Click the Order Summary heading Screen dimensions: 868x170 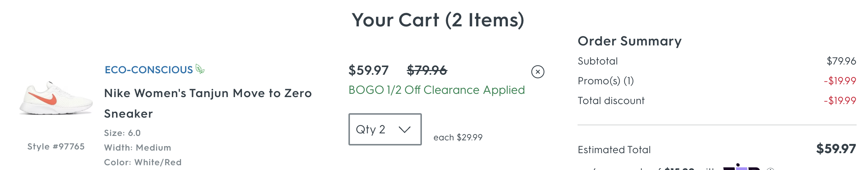[629, 41]
